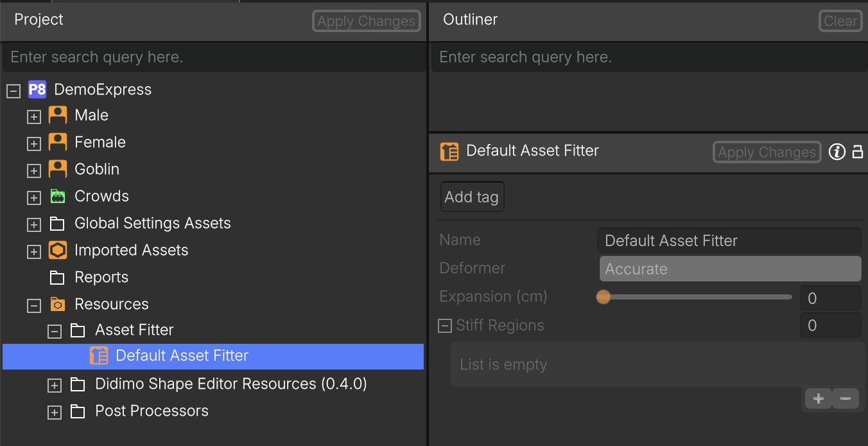Expand the Male tree item
868x446 pixels.
click(33, 116)
